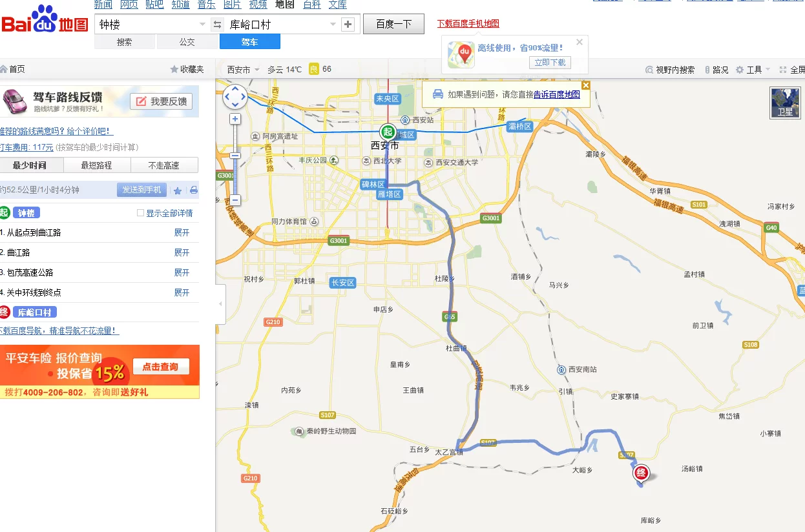Select 公交 transit tab
The height and width of the screenshot is (532, 805).
pyautogui.click(x=187, y=42)
